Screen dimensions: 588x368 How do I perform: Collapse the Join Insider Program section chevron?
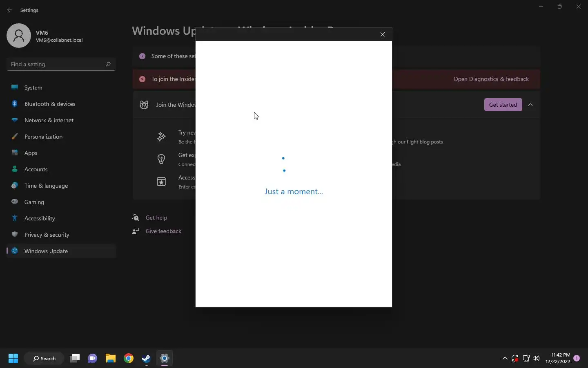pyautogui.click(x=530, y=105)
